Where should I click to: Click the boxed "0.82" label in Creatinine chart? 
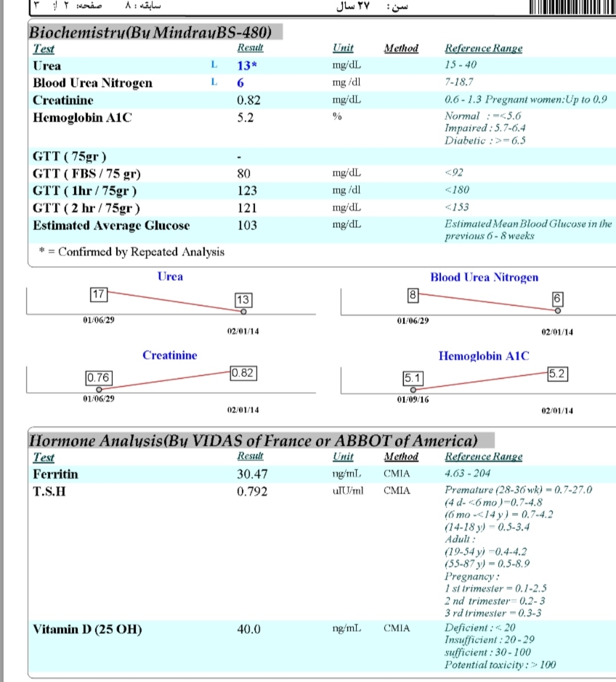(x=243, y=373)
